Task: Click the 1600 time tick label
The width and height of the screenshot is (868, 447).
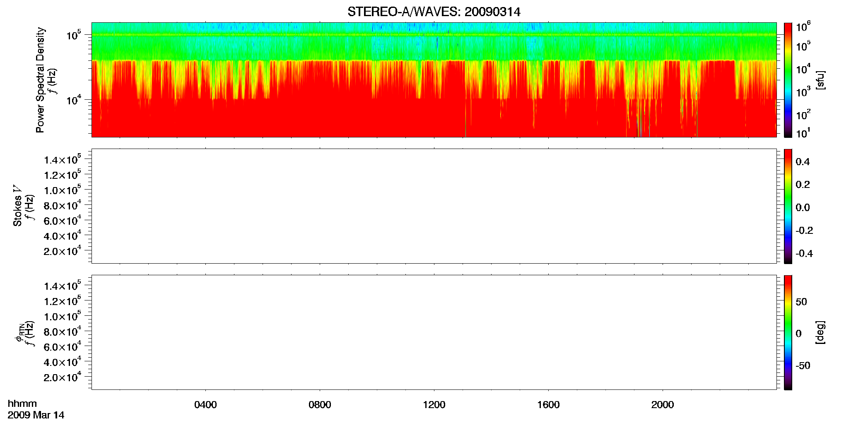Action: tap(548, 405)
